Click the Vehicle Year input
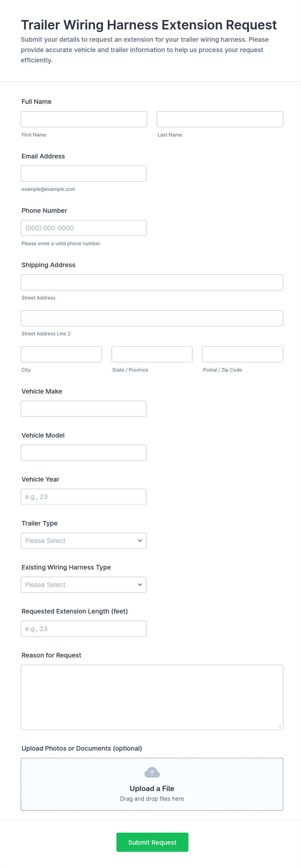This screenshot has width=301, height=868. tap(83, 497)
